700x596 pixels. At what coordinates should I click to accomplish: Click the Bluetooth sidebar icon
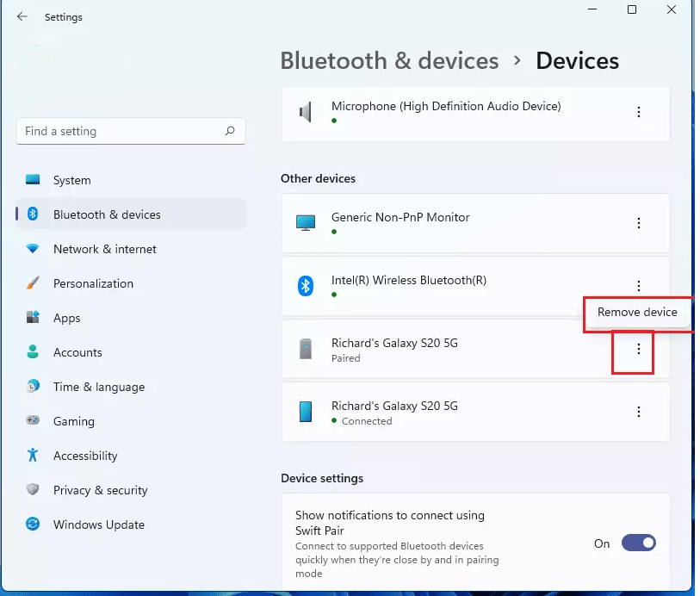[33, 214]
